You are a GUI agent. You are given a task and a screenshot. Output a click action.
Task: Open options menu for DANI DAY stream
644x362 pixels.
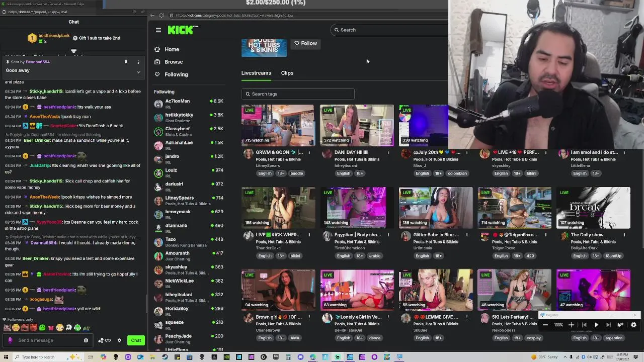coord(388,152)
